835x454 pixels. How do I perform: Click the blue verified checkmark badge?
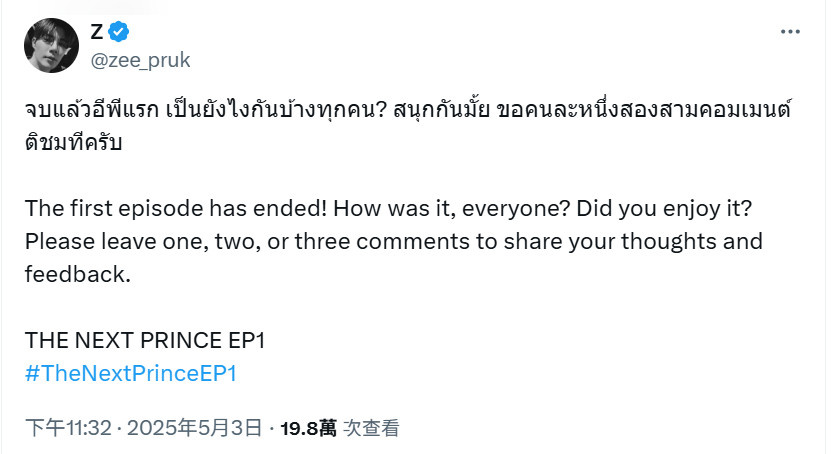coord(118,32)
